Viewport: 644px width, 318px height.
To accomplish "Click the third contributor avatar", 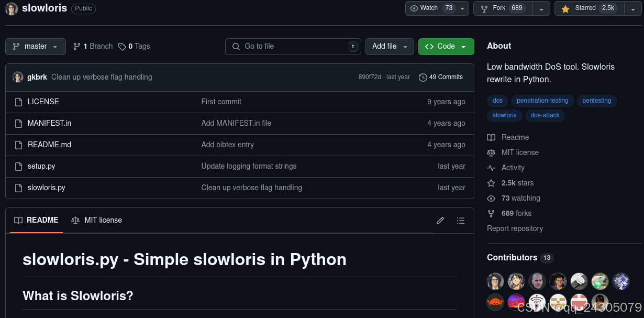I will [x=537, y=281].
